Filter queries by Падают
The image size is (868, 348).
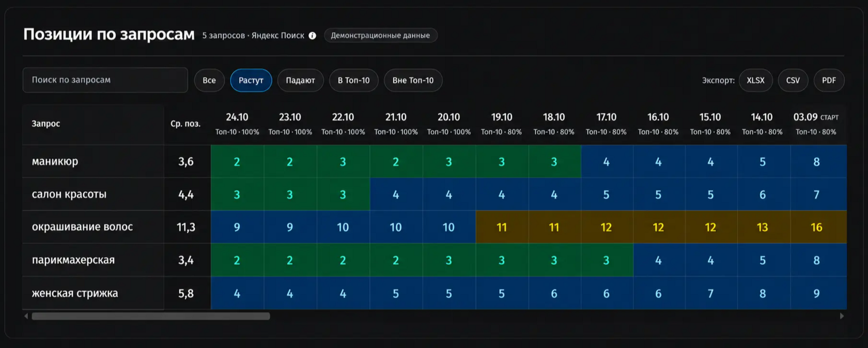pyautogui.click(x=300, y=80)
